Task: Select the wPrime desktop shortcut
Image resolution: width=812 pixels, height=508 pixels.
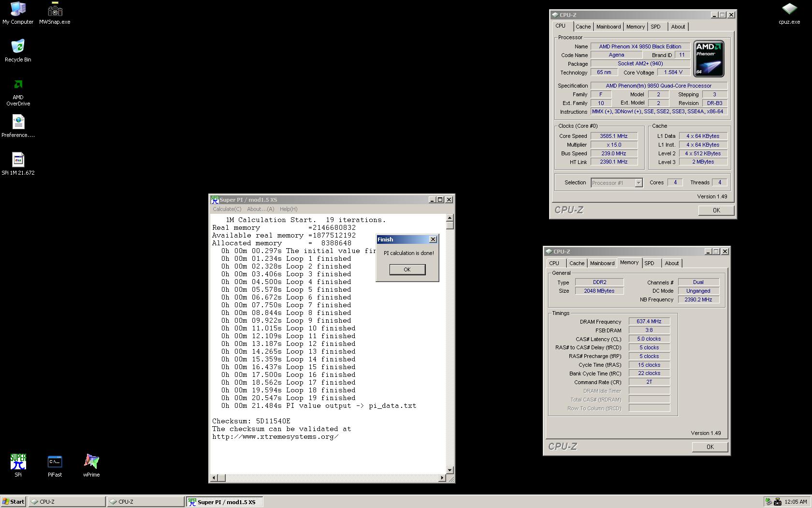Action: tap(91, 465)
